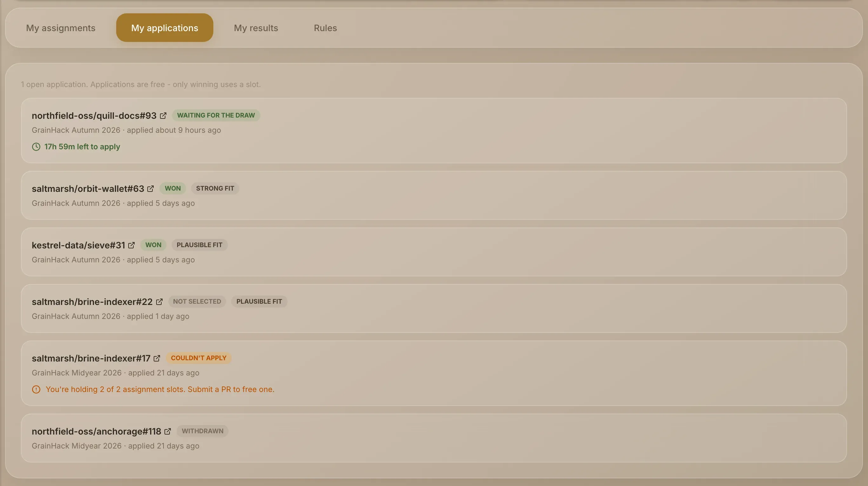
Task: Open external link icon for brine-indexer#22
Action: [159, 302]
